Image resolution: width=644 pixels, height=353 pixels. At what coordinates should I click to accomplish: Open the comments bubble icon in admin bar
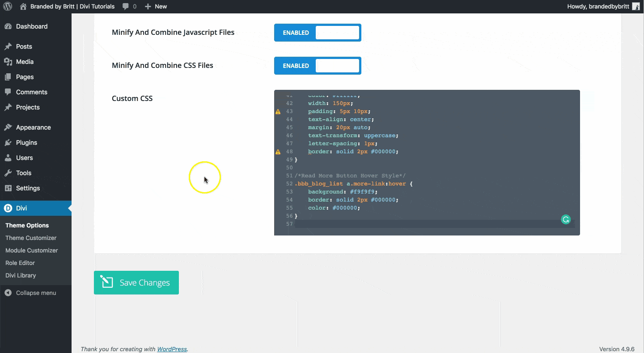[x=126, y=6]
